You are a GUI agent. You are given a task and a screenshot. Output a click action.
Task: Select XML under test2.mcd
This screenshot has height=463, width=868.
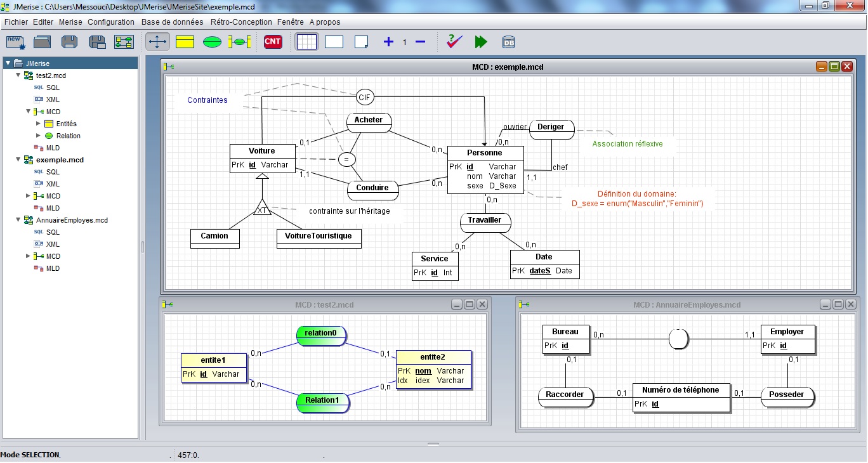tap(53, 100)
